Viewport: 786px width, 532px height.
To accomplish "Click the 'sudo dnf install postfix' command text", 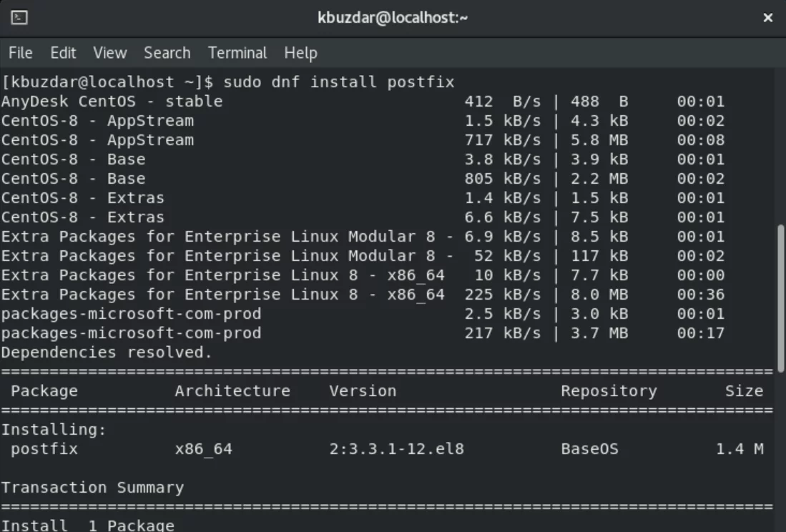I will (x=339, y=82).
